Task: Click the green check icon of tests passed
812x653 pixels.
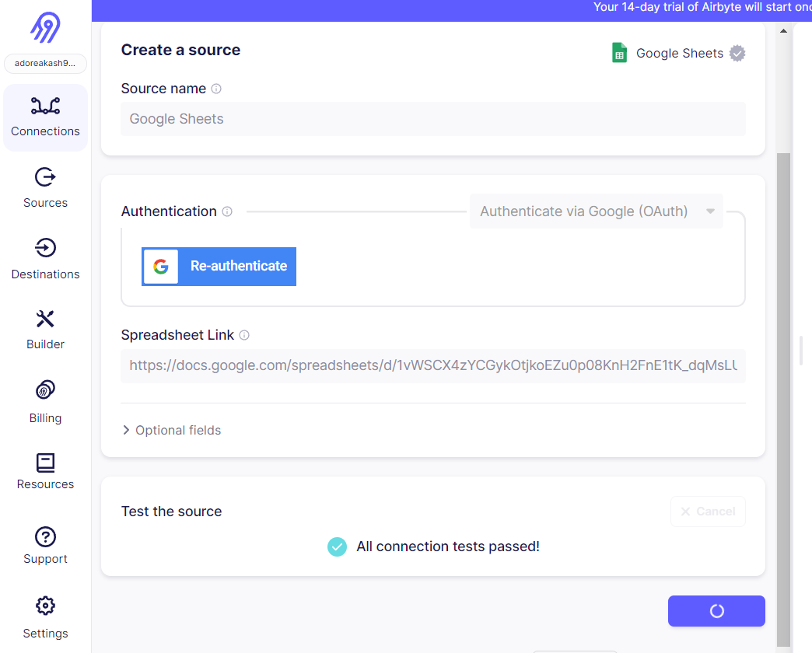Action: point(337,547)
